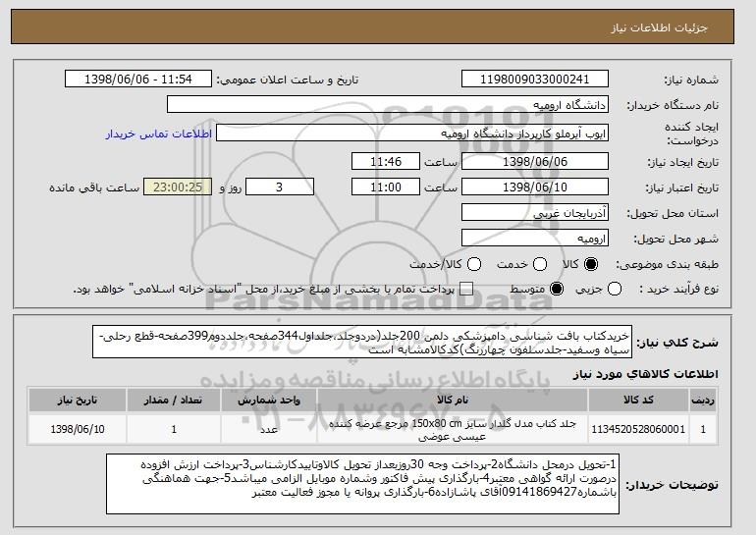Click the item name cell جلد کتاب مدل گلدار
756x535 pixels.
click(453, 429)
